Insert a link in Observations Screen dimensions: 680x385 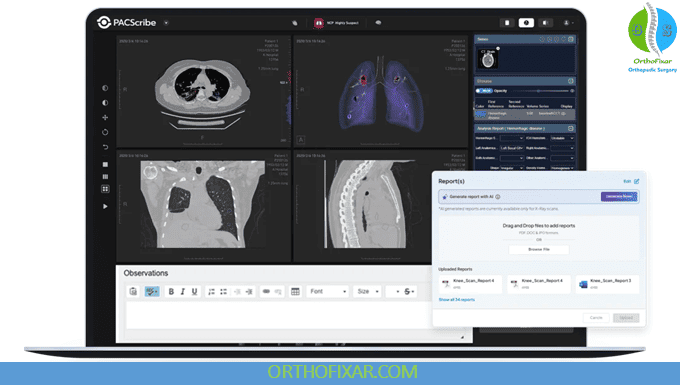tap(266, 292)
